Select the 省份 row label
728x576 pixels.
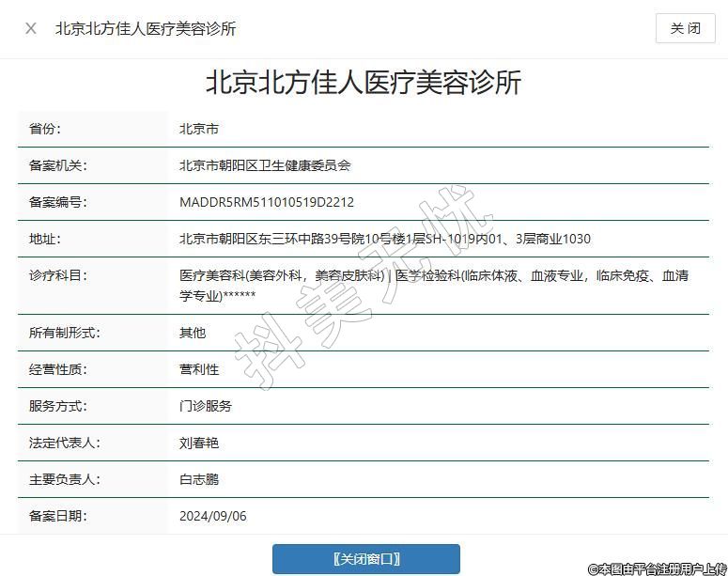[45, 129]
